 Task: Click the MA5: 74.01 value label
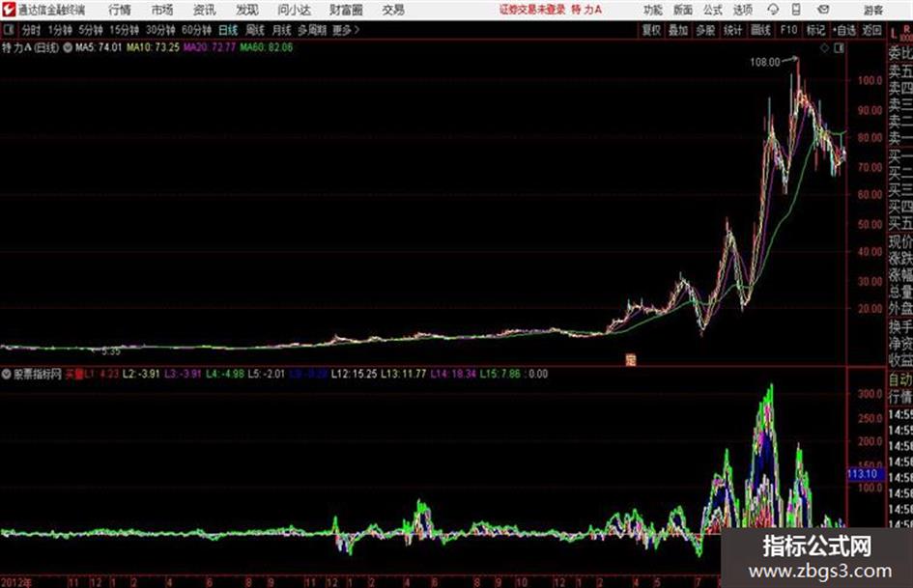coord(99,47)
